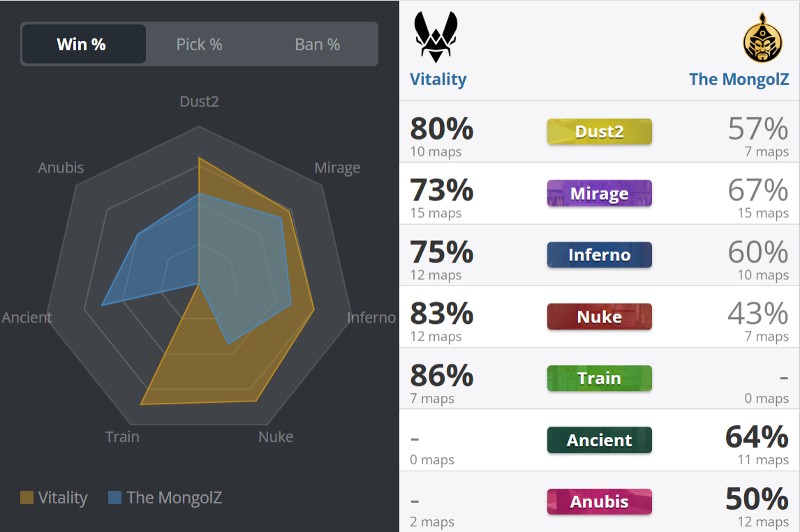The height and width of the screenshot is (532, 800).
Task: Click the brown Vitality legend swatch
Action: pos(27,497)
